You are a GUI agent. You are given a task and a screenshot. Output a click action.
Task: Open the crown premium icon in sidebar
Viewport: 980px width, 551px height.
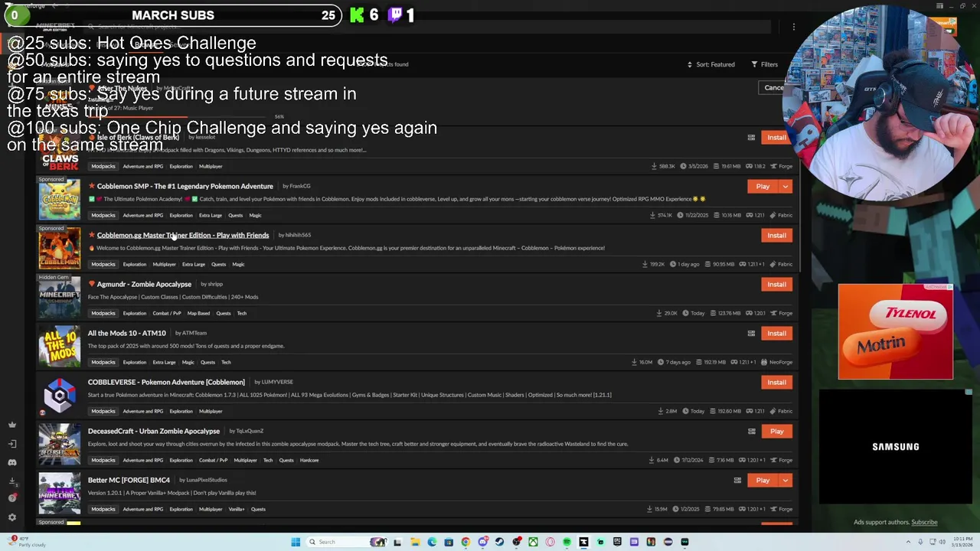coord(12,425)
